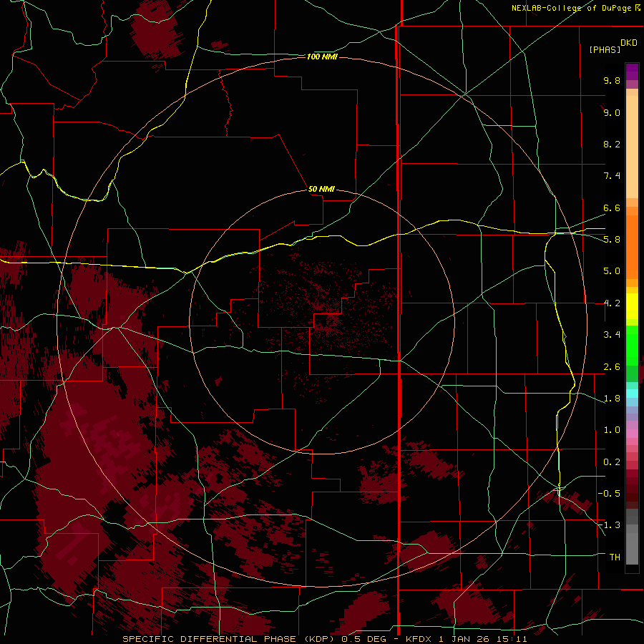Select the 0.2 scale label
This screenshot has height=644, width=644.
(x=612, y=462)
